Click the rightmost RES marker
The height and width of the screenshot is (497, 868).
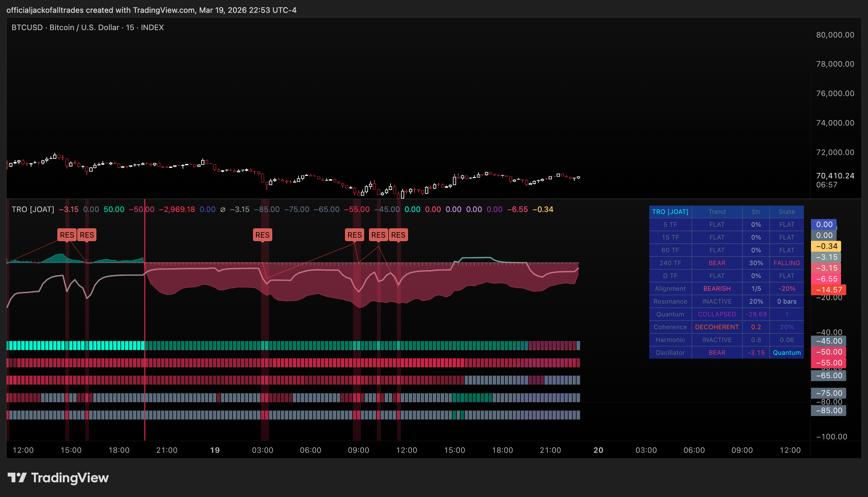coord(398,235)
